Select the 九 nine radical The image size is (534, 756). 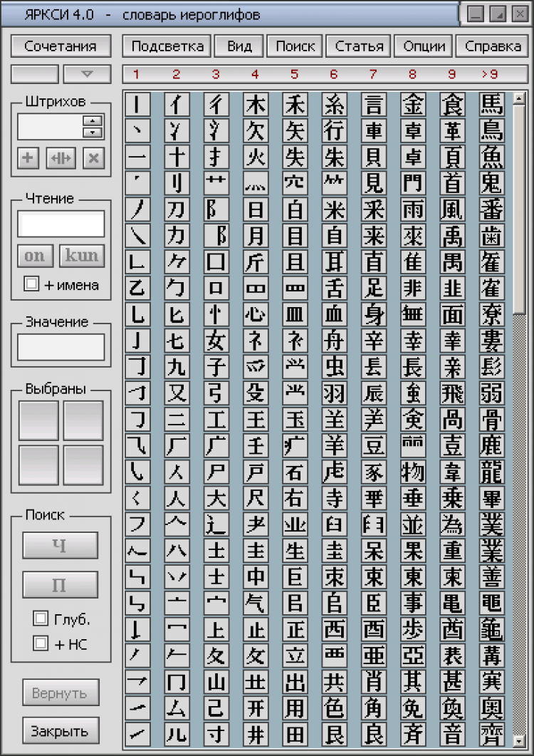pos(177,367)
